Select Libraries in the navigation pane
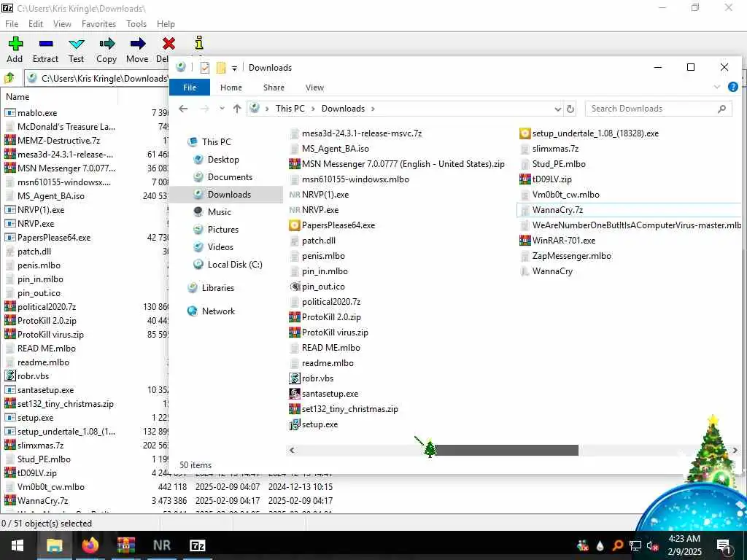The image size is (747, 560). pyautogui.click(x=217, y=288)
